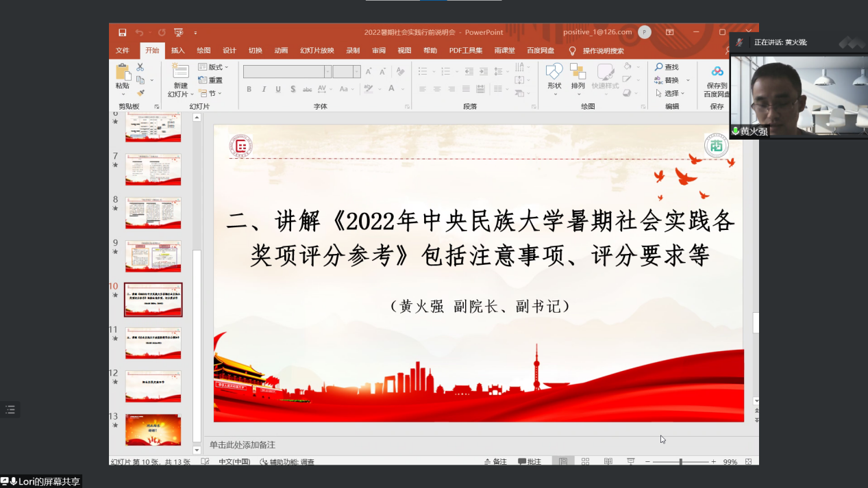The height and width of the screenshot is (488, 868).
Task: Toggle the Notes (备注) pane in status bar
Action: (x=495, y=462)
